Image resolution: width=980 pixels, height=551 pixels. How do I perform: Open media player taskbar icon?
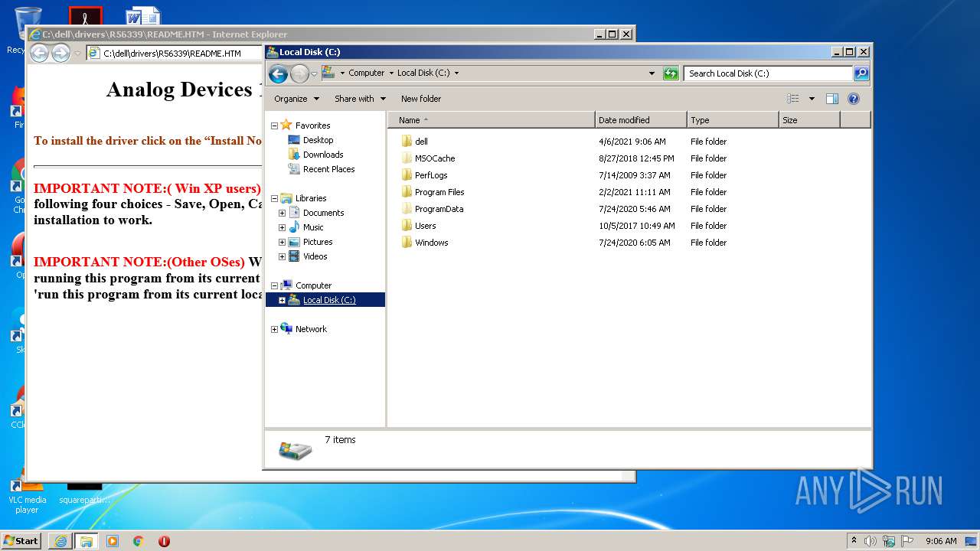[113, 541]
